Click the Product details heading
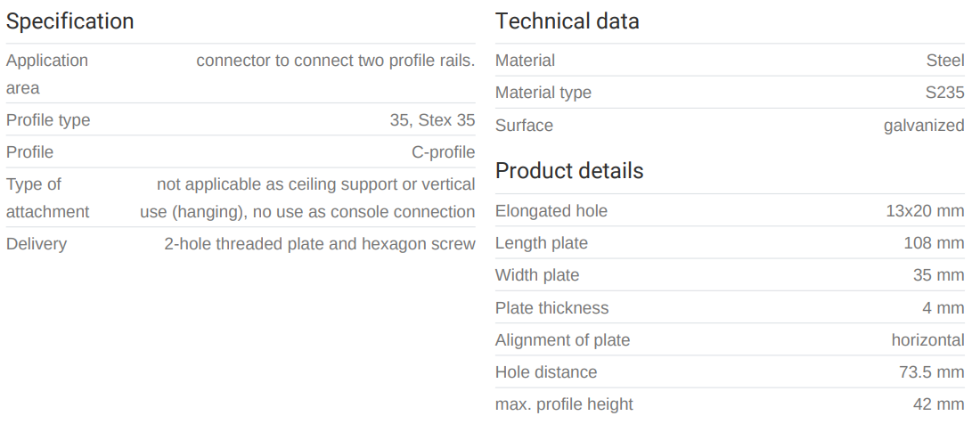980x424 pixels. [x=569, y=171]
